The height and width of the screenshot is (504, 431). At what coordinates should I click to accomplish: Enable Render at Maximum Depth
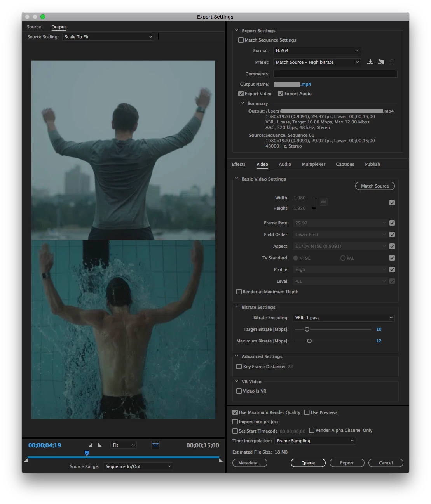coord(239,292)
